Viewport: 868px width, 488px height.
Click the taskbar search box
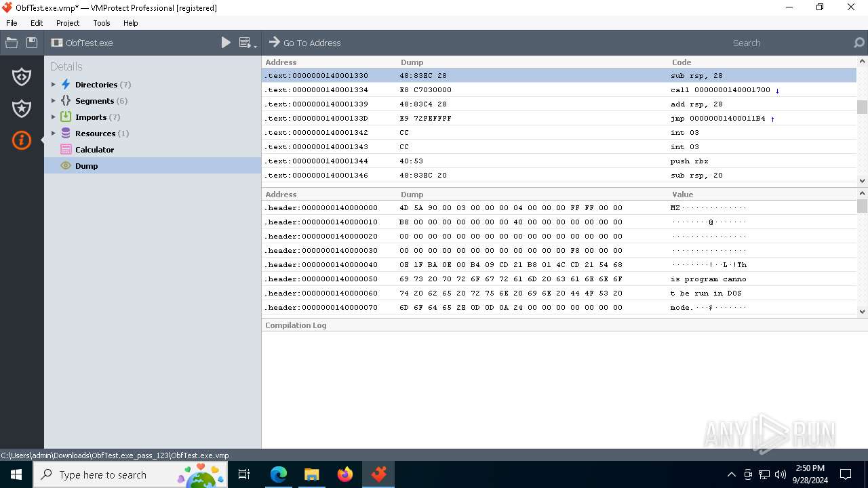[130, 474]
